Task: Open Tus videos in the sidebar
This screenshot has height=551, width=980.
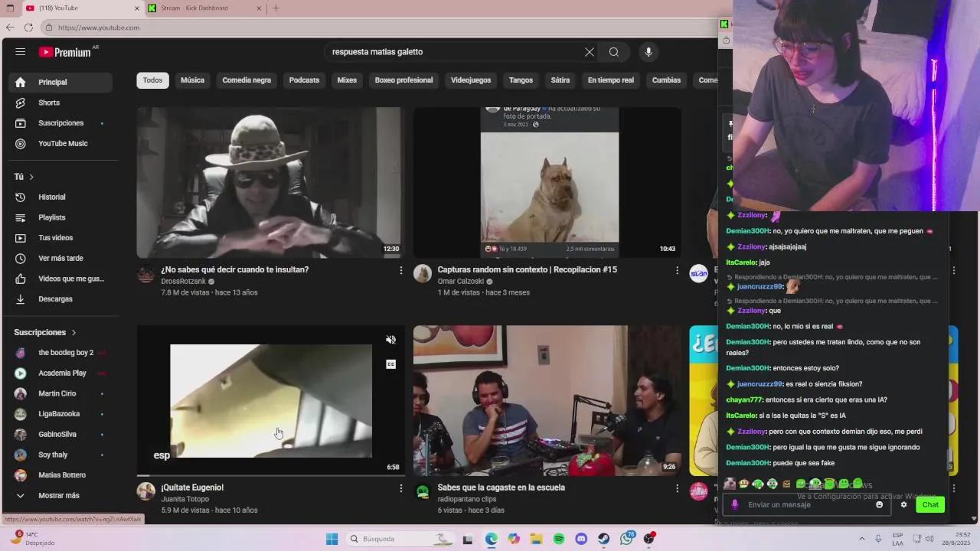Action: (61, 238)
